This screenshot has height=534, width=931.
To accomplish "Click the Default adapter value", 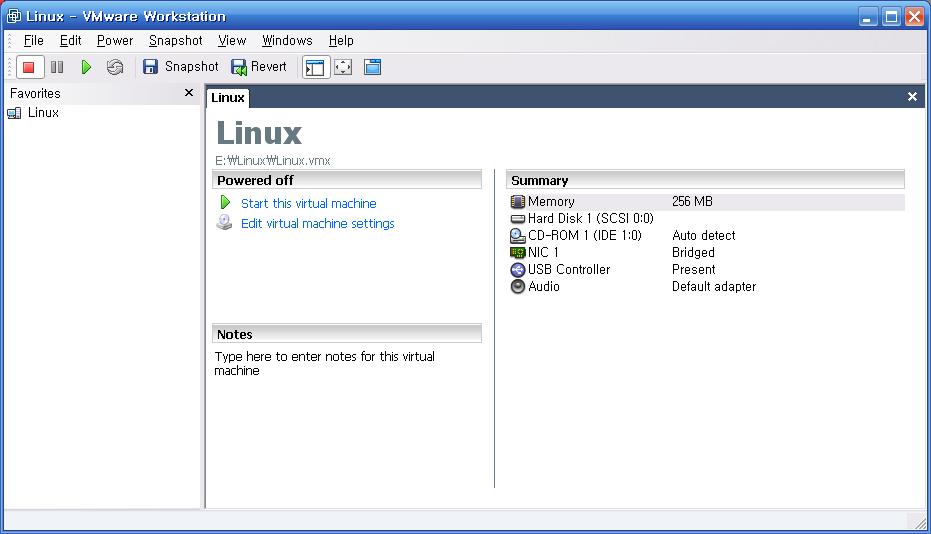I will (714, 286).
